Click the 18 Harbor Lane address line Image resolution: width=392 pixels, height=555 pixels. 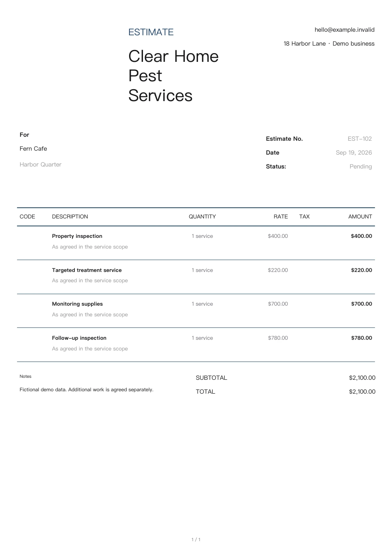[x=329, y=44]
